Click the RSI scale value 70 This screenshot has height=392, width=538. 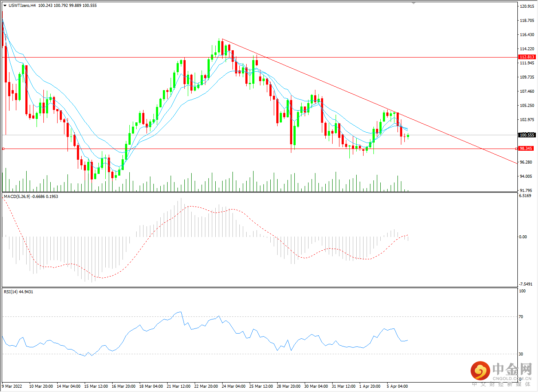(x=521, y=317)
